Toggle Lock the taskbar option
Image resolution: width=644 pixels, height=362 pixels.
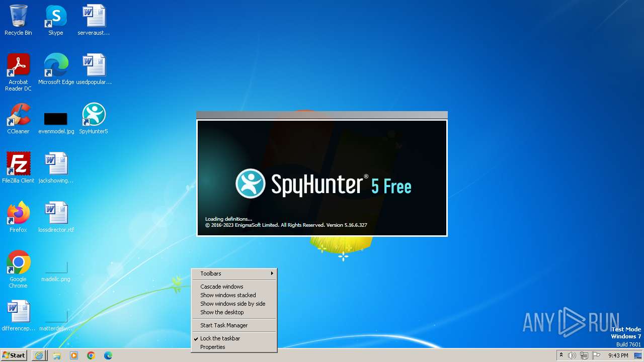[234, 338]
